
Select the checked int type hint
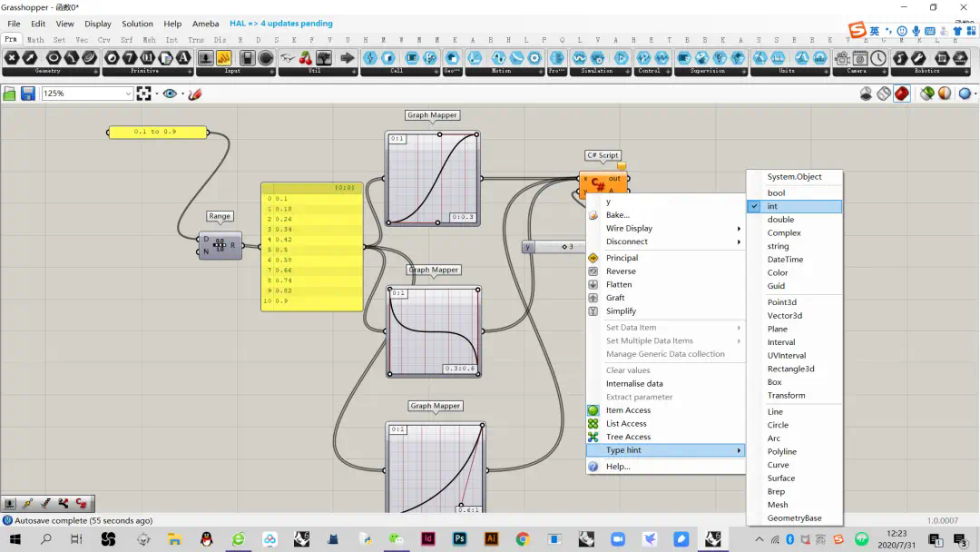click(x=794, y=206)
